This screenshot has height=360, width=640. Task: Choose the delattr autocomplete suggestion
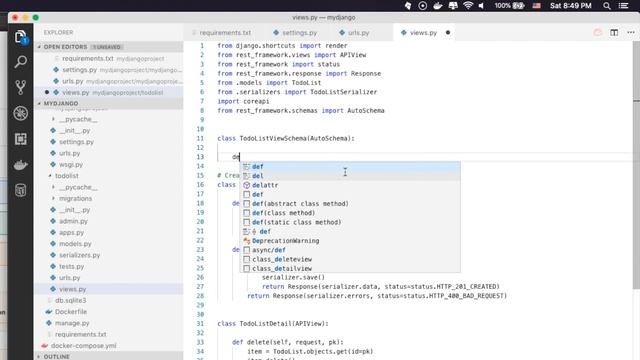tap(350, 185)
